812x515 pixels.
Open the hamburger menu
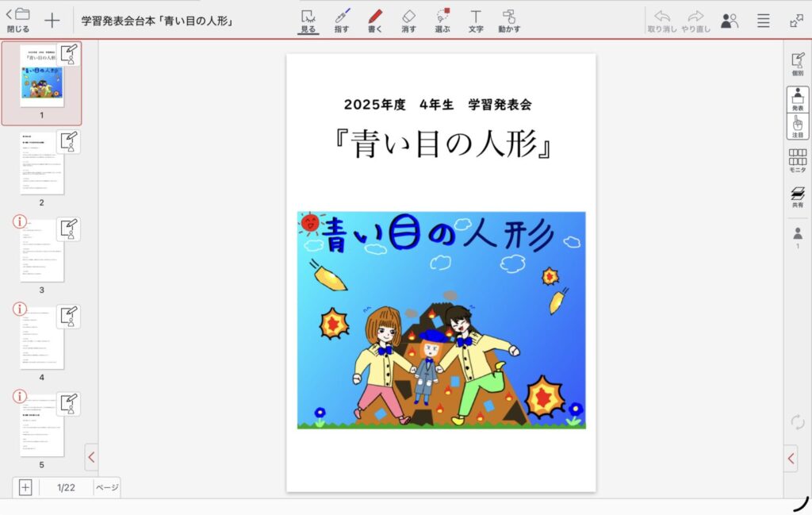point(763,21)
